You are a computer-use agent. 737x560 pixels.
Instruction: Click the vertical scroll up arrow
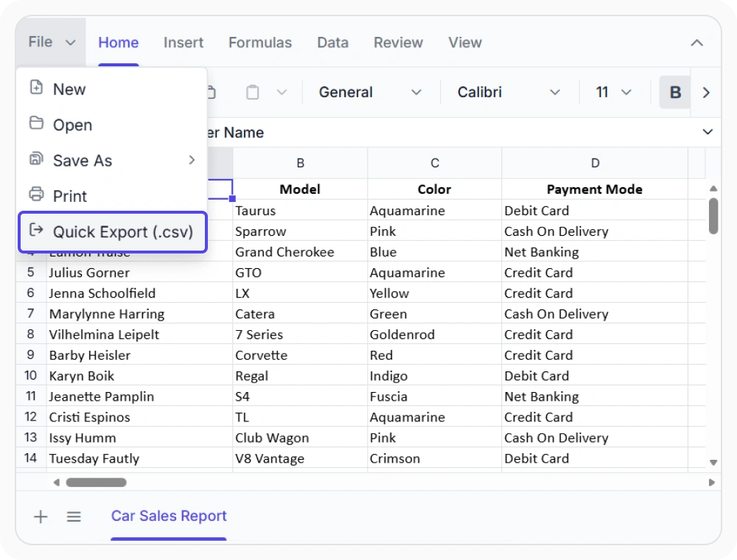pyautogui.click(x=713, y=189)
